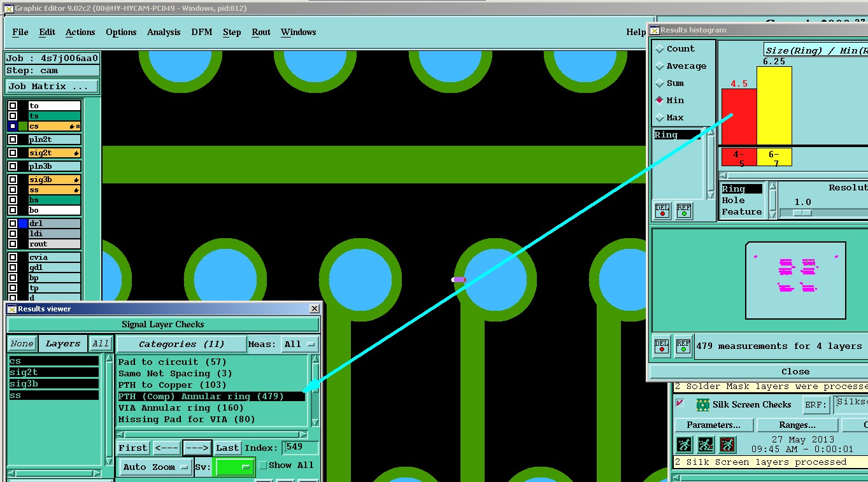Viewport: 868px width, 482px height.
Task: Select Hole in histogram attribute list
Action: 741,201
